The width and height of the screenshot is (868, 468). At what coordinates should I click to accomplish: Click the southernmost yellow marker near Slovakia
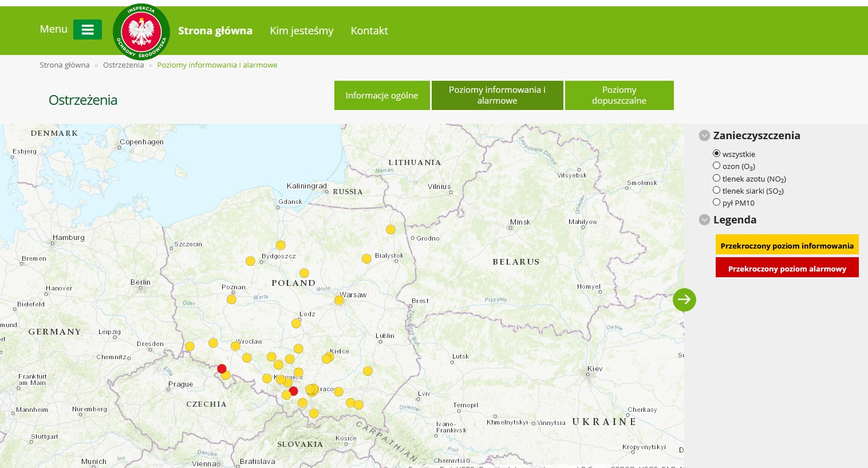[x=314, y=414]
